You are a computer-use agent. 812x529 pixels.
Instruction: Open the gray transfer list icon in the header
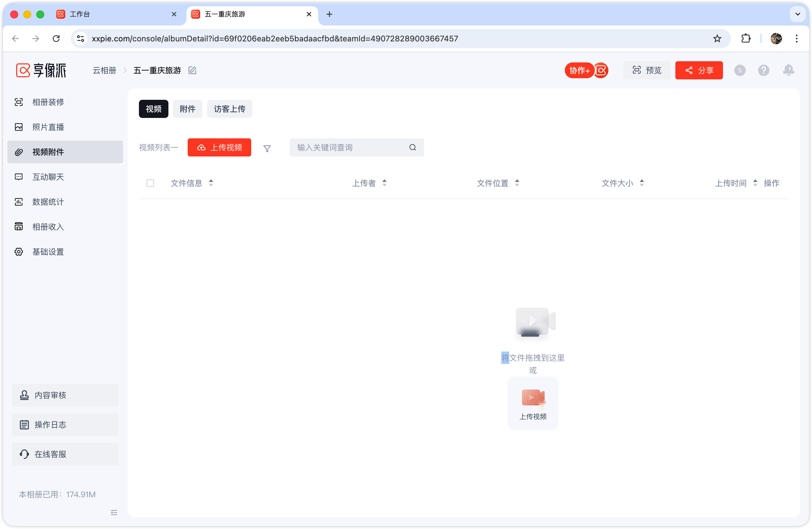point(740,70)
